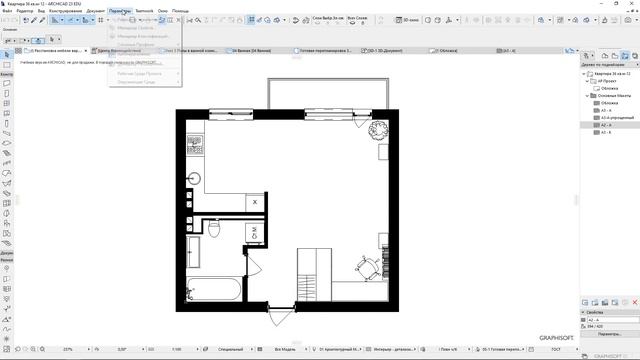The image size is (640, 360).
Task: Open the Специальный layer combination dropdown
Action: point(252,349)
